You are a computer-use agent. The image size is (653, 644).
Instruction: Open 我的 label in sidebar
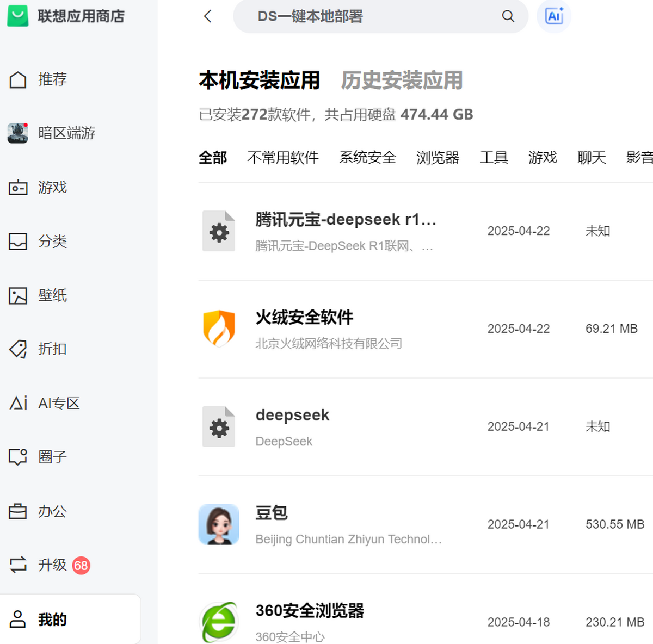coord(52,620)
